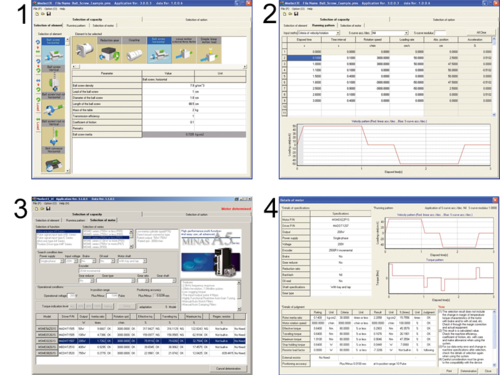Open the Input method dropdown in the running pattern window
The width and height of the screenshot is (500, 375).
(x=338, y=33)
